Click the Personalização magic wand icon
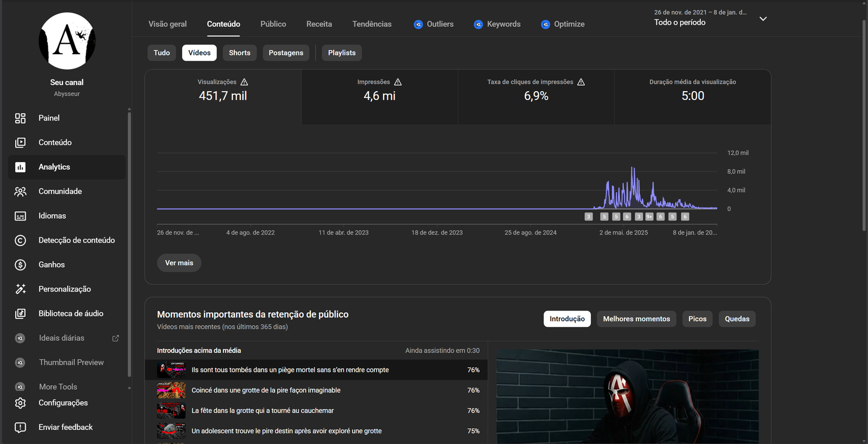This screenshot has width=868, height=444. coord(20,289)
